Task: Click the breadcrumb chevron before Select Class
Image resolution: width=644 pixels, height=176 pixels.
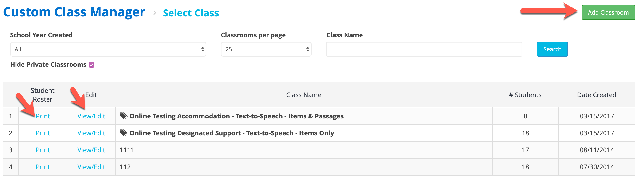Action: click(x=155, y=13)
